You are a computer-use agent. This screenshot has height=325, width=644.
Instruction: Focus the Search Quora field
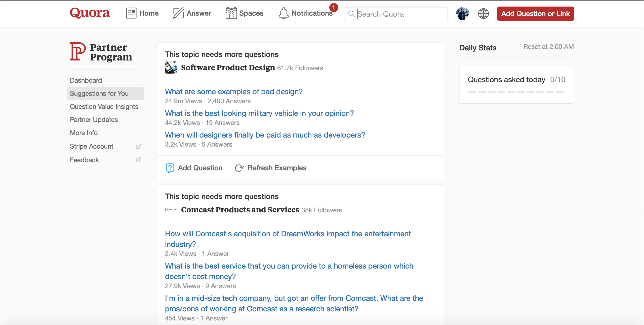pyautogui.click(x=400, y=14)
